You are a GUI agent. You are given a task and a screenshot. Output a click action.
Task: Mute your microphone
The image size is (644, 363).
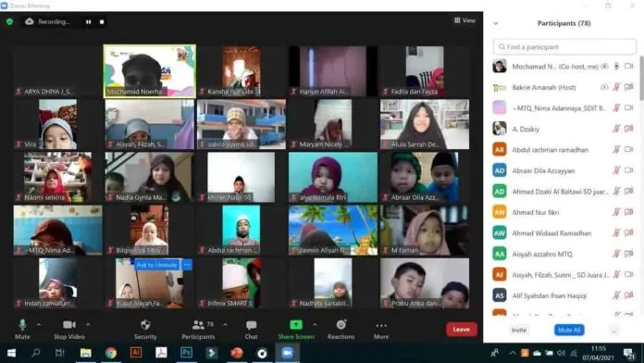tap(22, 329)
